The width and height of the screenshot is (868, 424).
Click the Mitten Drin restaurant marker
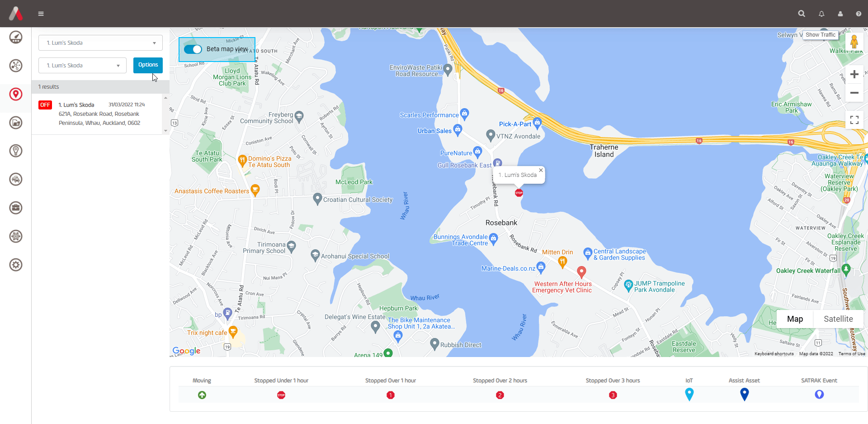click(x=562, y=262)
